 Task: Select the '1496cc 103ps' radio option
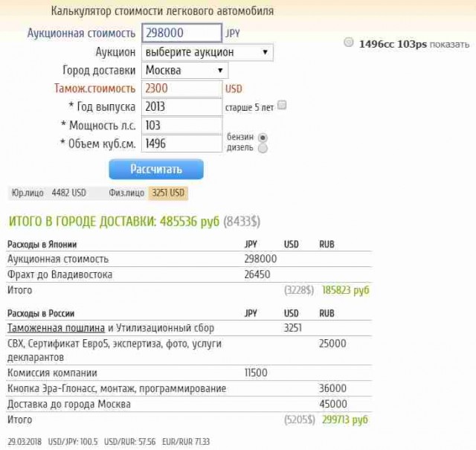point(349,43)
